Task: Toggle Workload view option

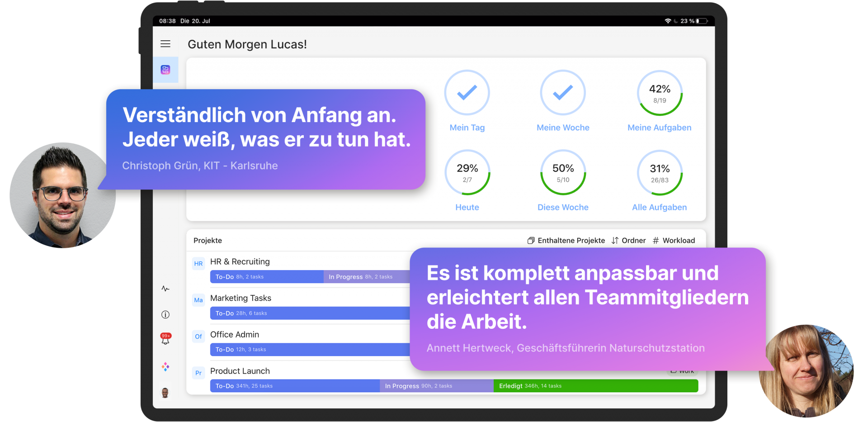Action: (x=674, y=241)
